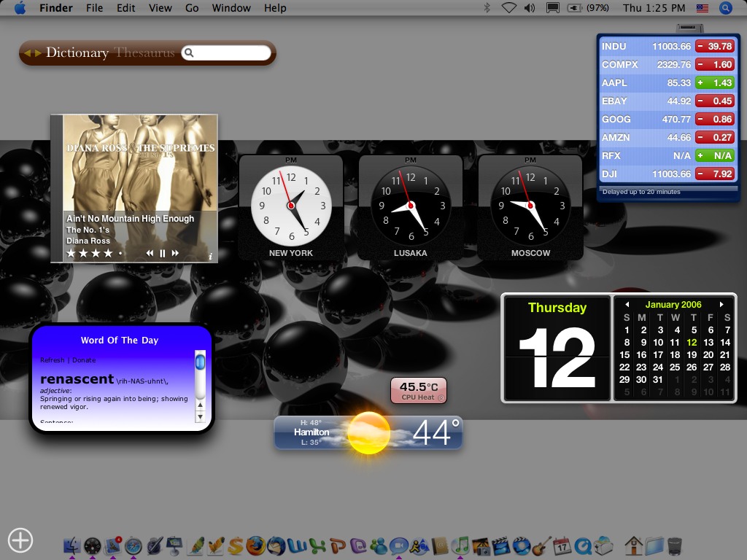Select Dictionary mode in the widget
The width and height of the screenshot is (747, 560).
[77, 52]
